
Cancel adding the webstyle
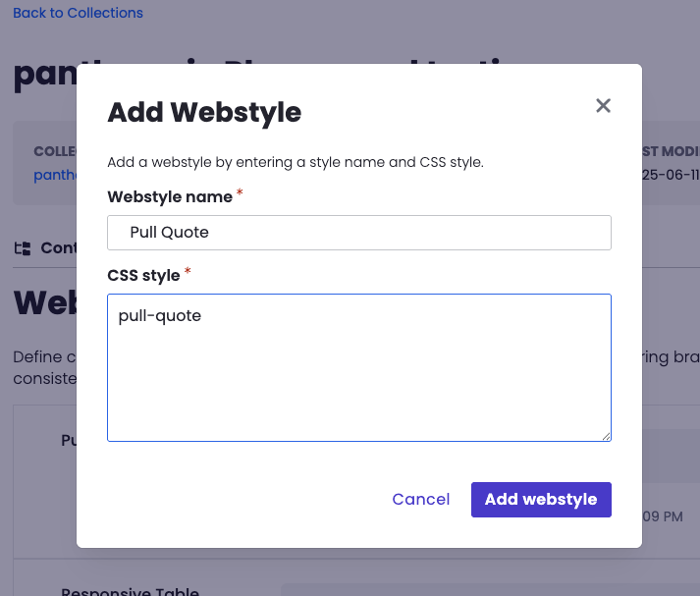(x=420, y=499)
